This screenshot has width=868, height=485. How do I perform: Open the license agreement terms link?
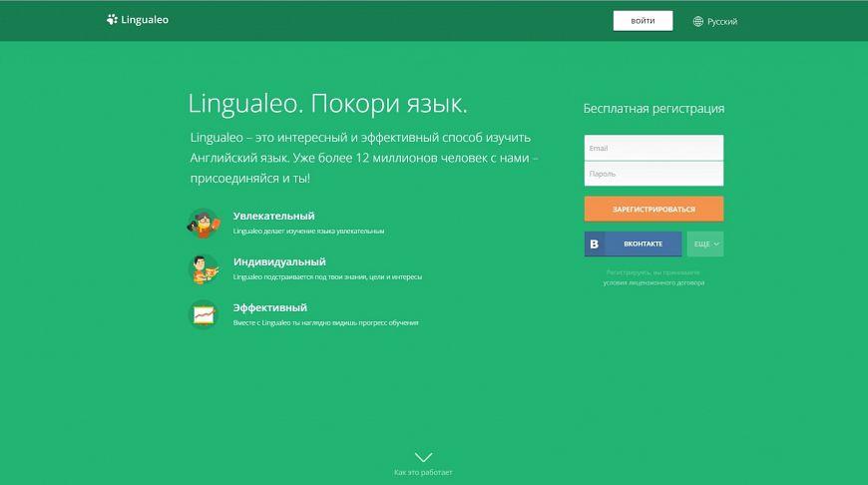(x=653, y=282)
